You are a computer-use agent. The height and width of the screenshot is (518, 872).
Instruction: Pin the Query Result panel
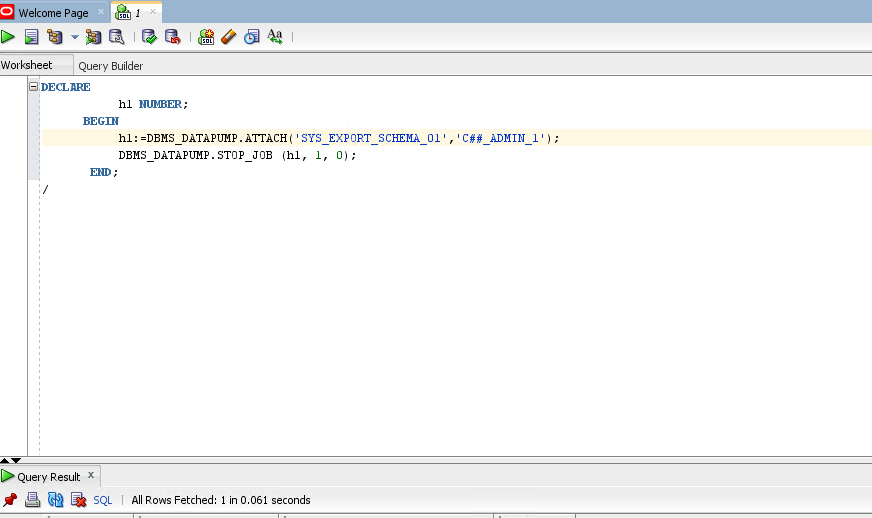(10, 500)
